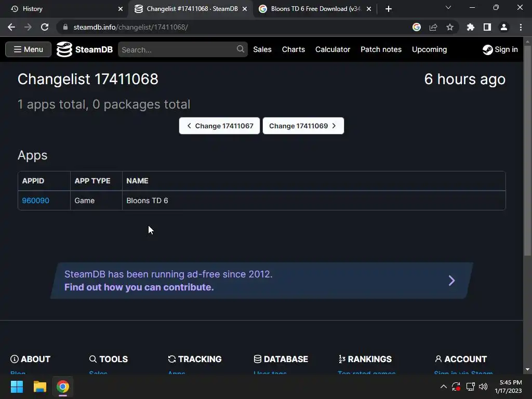Open the tab search dropdown chevron
The image size is (532, 399).
click(448, 7)
